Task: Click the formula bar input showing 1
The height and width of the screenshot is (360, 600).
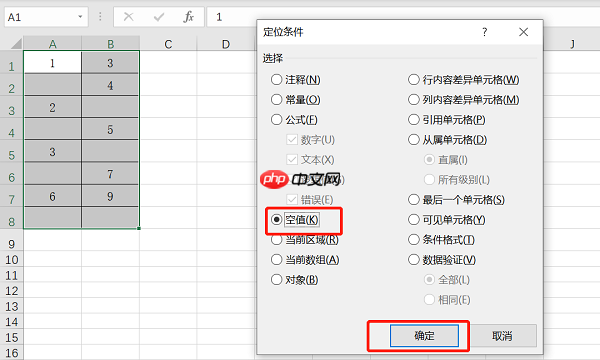Action: (403, 17)
